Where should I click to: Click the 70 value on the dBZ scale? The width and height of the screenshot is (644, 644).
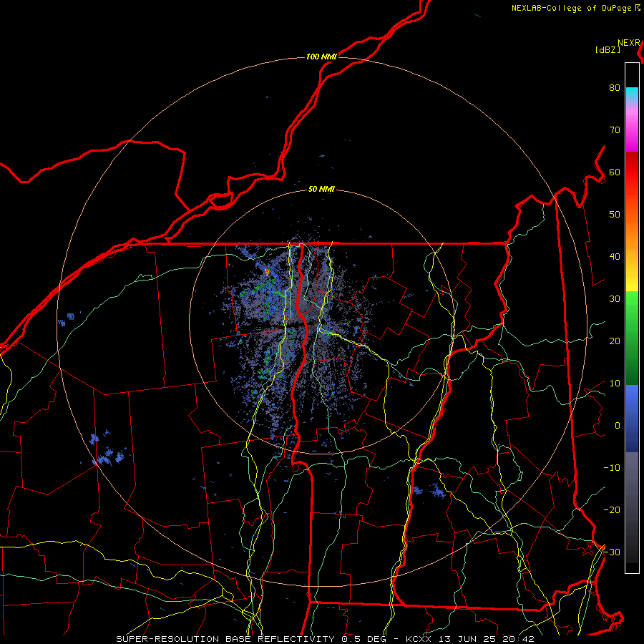point(615,130)
